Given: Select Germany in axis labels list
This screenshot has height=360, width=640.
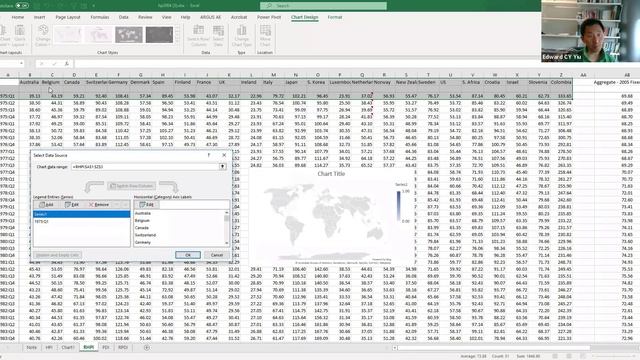Looking at the screenshot, I should (x=143, y=242).
